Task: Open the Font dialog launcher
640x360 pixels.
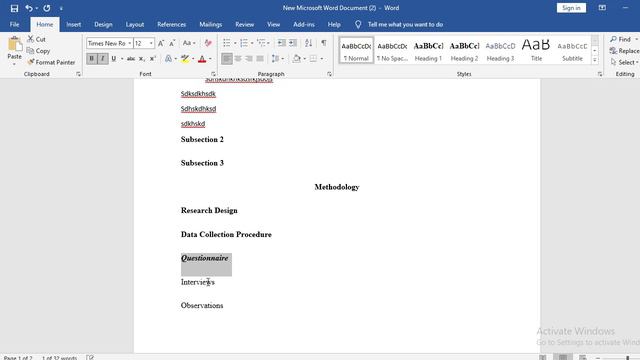Action: tap(213, 74)
